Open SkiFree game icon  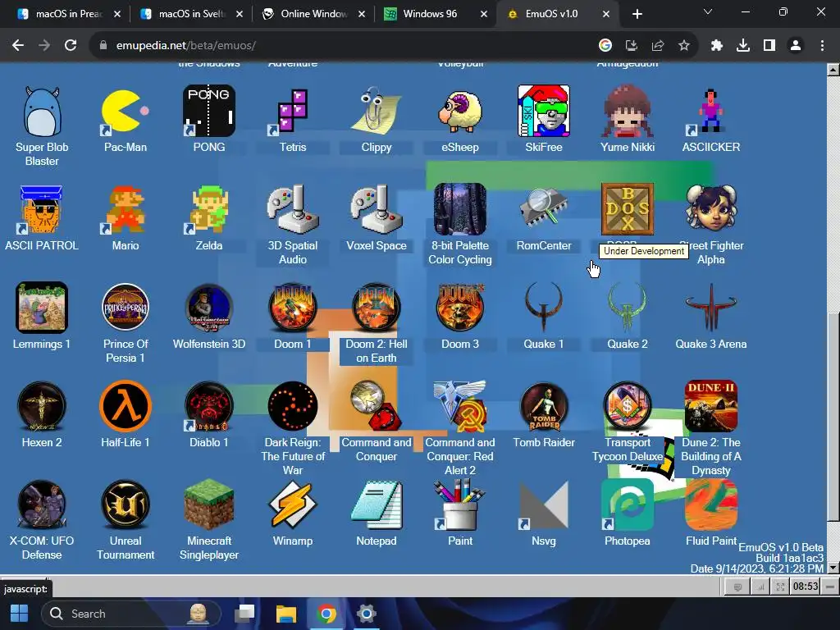pos(543,111)
